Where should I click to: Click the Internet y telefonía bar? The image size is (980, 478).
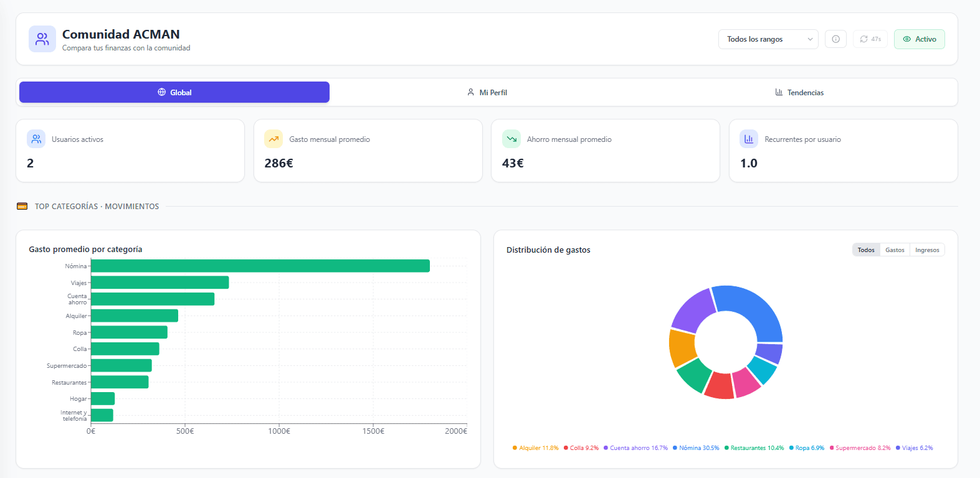click(102, 415)
